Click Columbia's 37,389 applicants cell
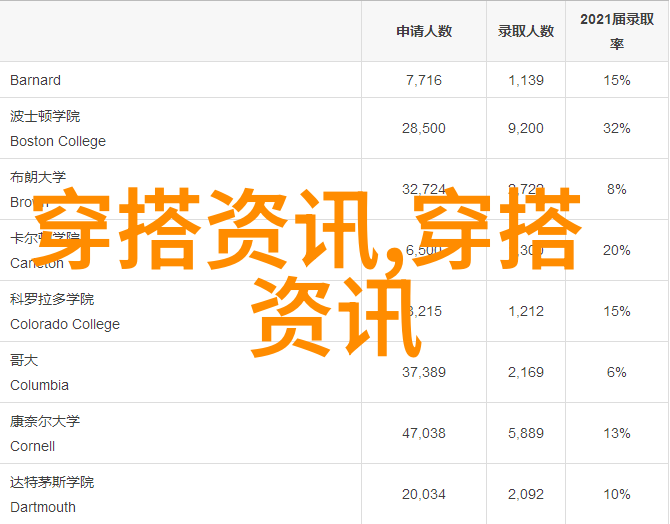The height and width of the screenshot is (524, 670). click(424, 372)
